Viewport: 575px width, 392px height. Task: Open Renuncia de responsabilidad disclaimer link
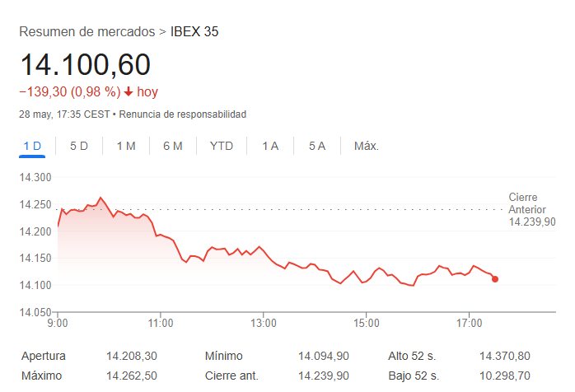181,114
